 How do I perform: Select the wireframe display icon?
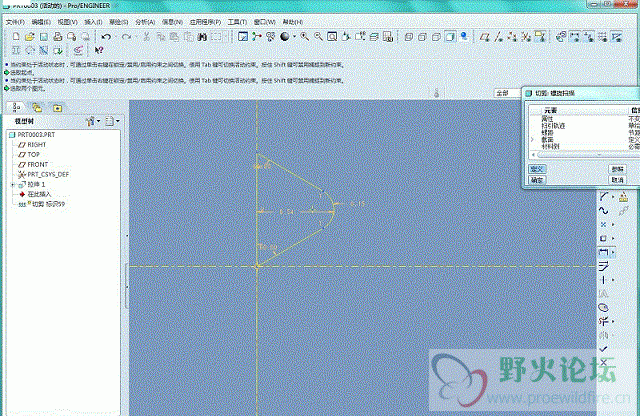pyautogui.click(x=408, y=37)
